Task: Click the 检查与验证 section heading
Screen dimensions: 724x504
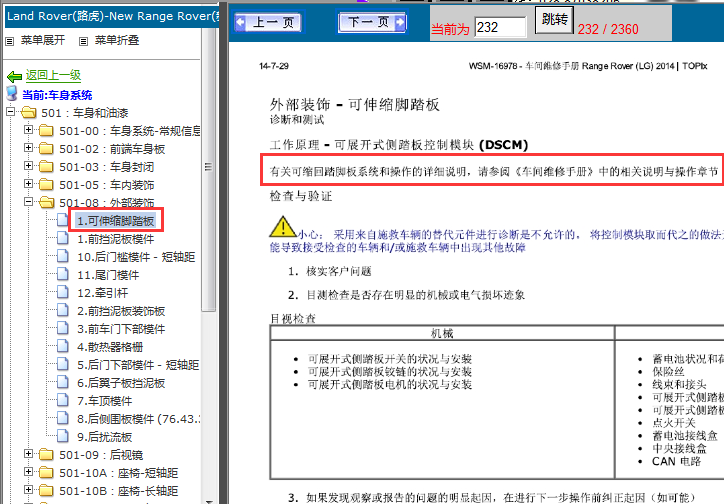Action: pyautogui.click(x=301, y=196)
